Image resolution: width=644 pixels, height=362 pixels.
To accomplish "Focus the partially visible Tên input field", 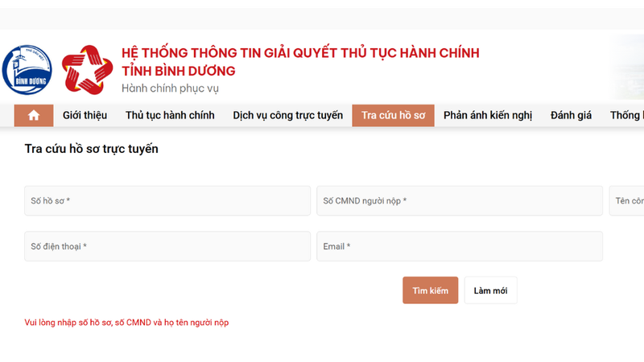I will click(x=627, y=200).
